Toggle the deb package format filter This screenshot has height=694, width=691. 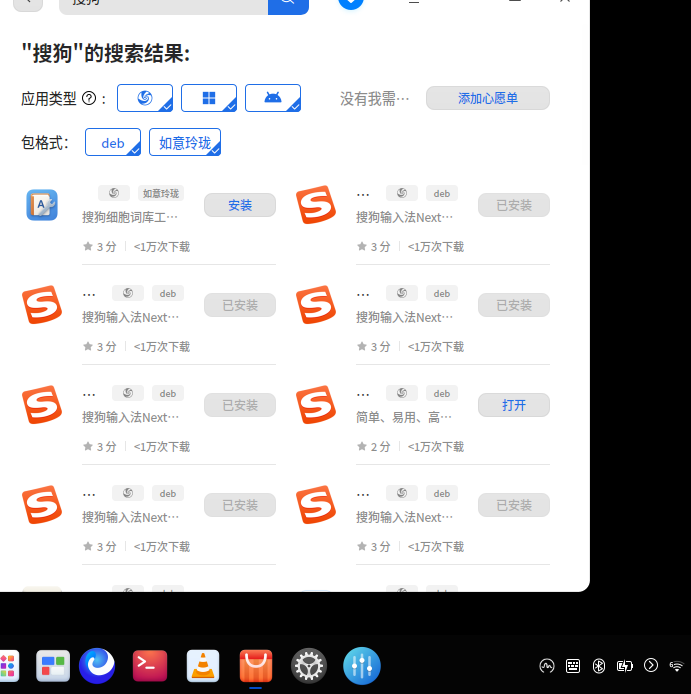coord(113,142)
